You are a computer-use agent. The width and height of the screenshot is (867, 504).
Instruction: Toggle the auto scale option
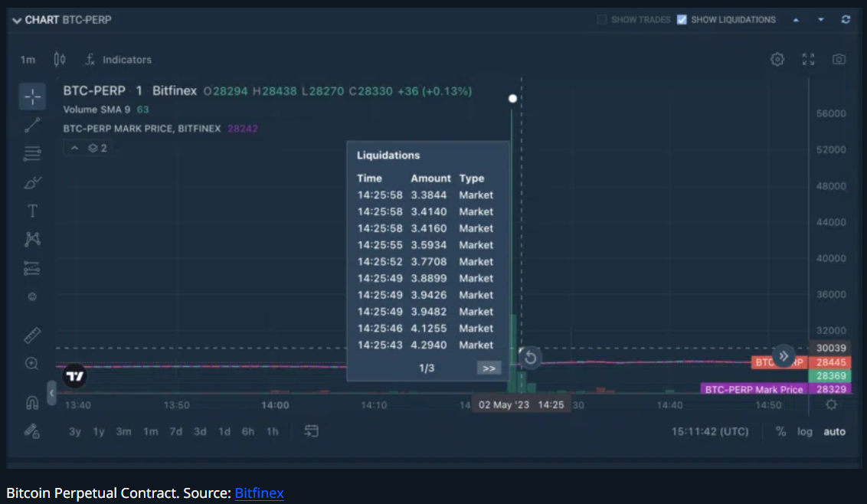[834, 431]
